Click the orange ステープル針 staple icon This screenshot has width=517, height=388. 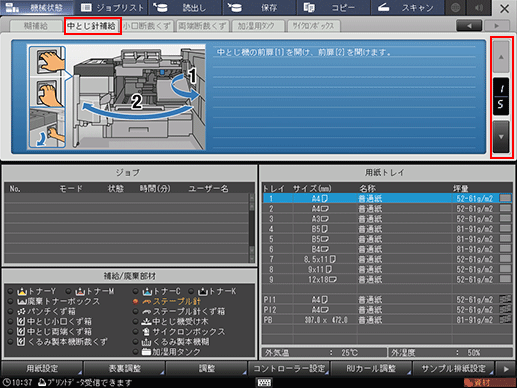147,302
